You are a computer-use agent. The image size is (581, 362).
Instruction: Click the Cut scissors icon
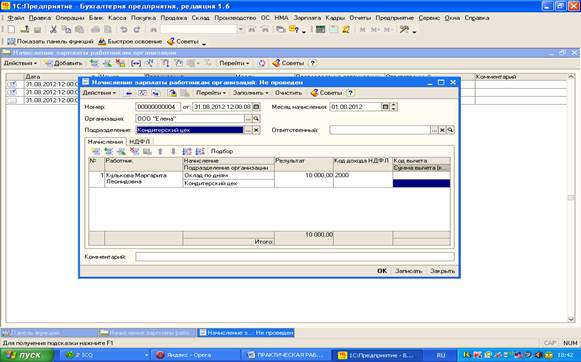point(53,30)
